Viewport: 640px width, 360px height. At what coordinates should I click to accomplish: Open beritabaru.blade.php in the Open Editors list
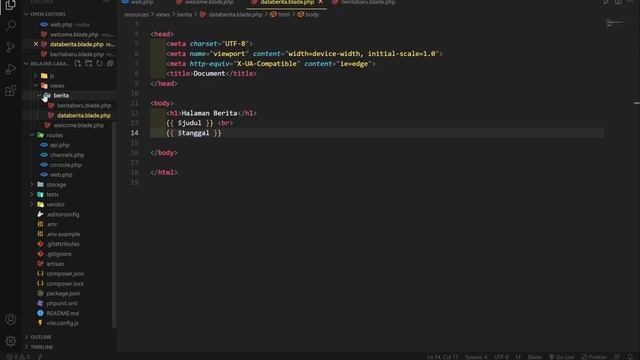(x=77, y=54)
